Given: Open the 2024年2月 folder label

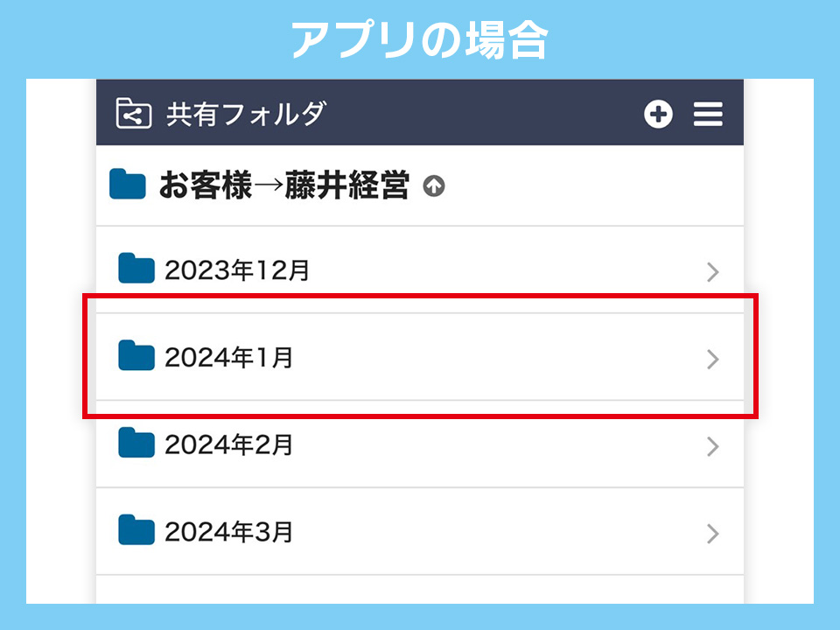Looking at the screenshot, I should (228, 445).
